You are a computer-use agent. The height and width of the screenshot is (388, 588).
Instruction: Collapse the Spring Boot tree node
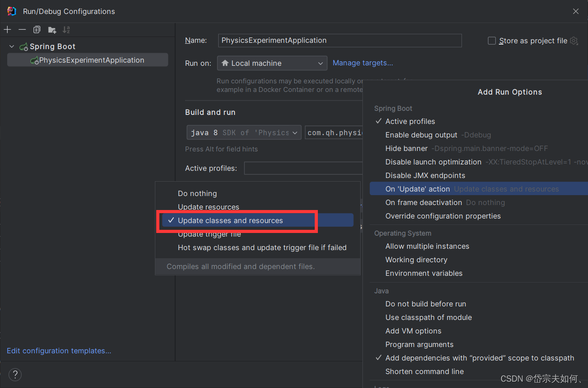click(x=12, y=46)
